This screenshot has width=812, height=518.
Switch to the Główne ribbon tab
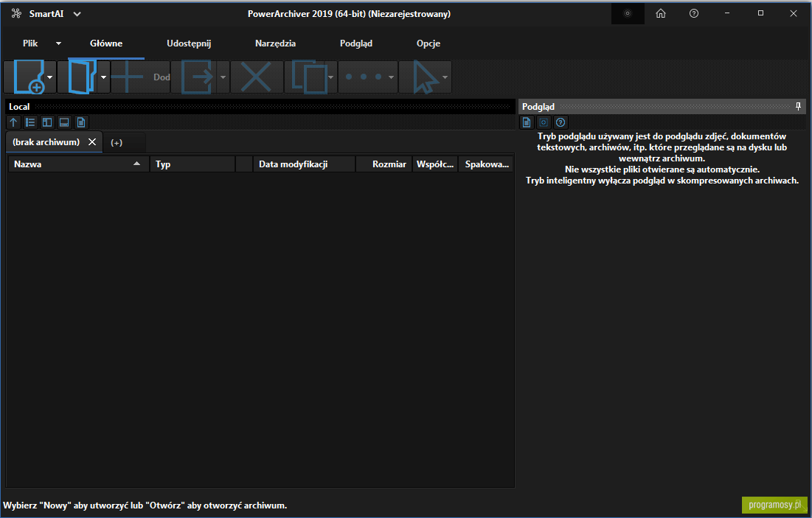pos(106,43)
